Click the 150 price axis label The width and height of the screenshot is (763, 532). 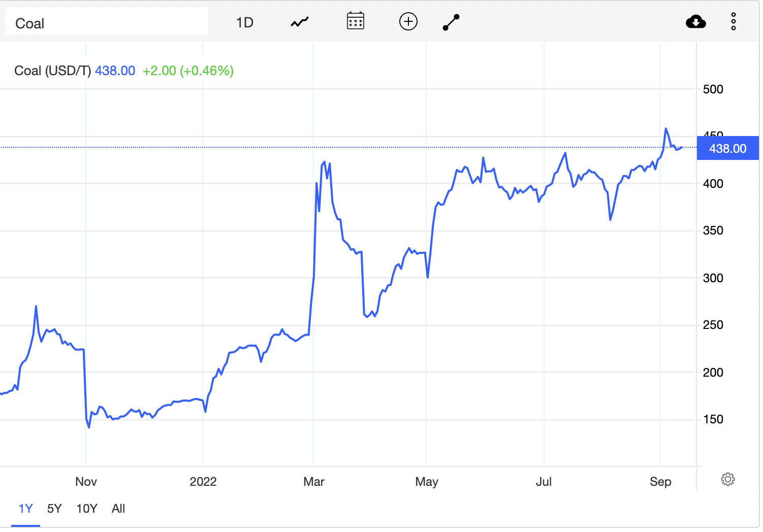coord(713,419)
